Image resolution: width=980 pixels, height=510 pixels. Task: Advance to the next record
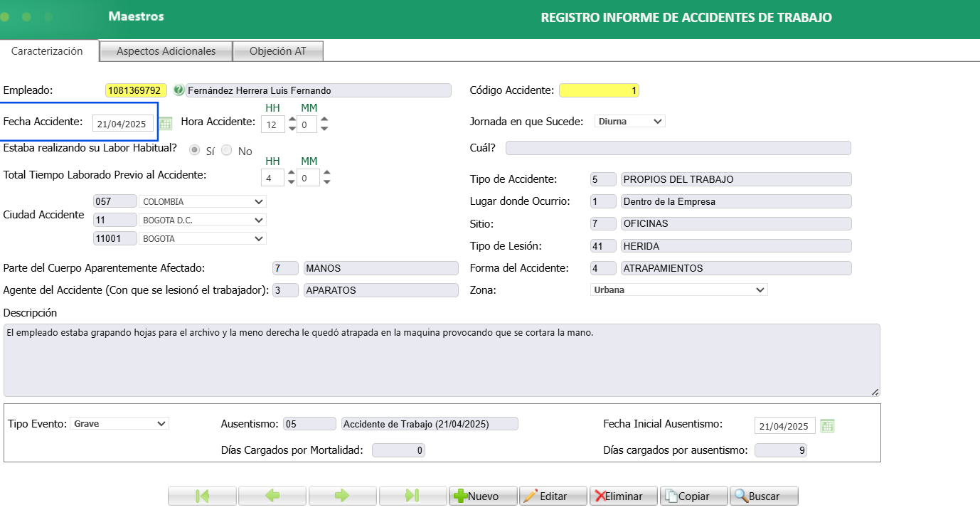point(343,495)
